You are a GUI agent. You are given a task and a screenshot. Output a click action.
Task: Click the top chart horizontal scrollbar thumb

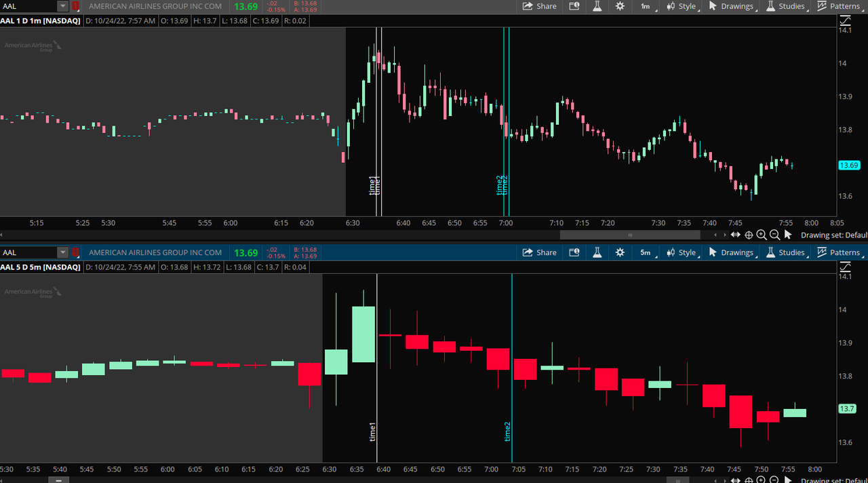tap(630, 235)
